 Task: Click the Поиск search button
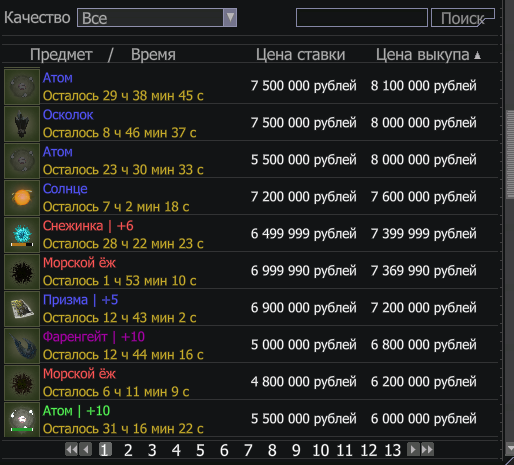pos(463,18)
